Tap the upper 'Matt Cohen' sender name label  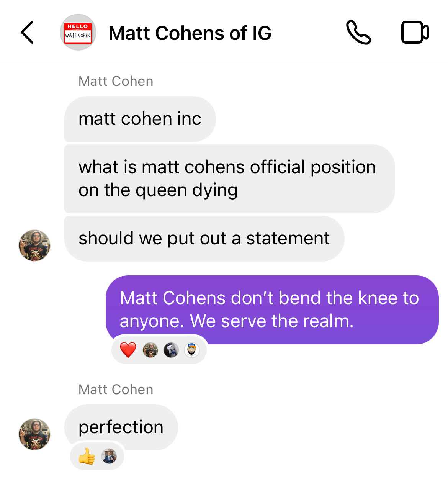(116, 81)
